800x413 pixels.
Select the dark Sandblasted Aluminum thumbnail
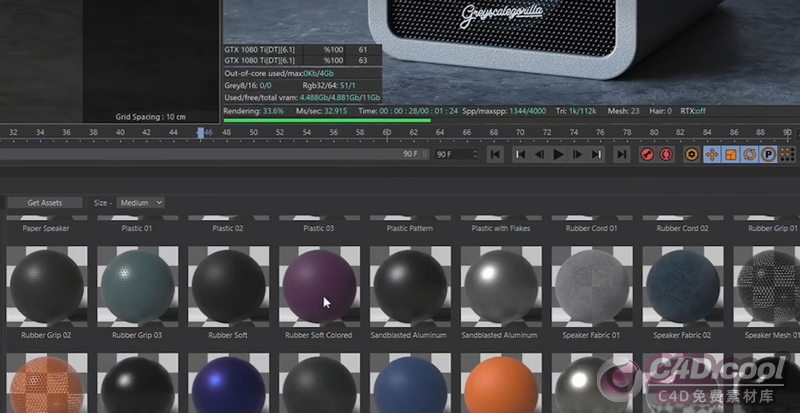click(x=410, y=286)
